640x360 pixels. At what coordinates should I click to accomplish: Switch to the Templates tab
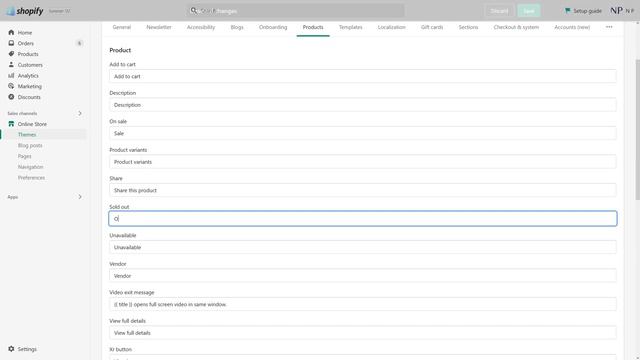tap(351, 27)
